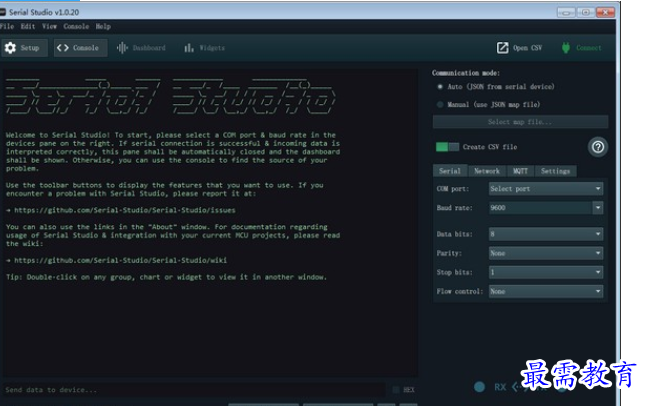Expand the Baud rate 9600 dropdown arrow

pyautogui.click(x=598, y=208)
